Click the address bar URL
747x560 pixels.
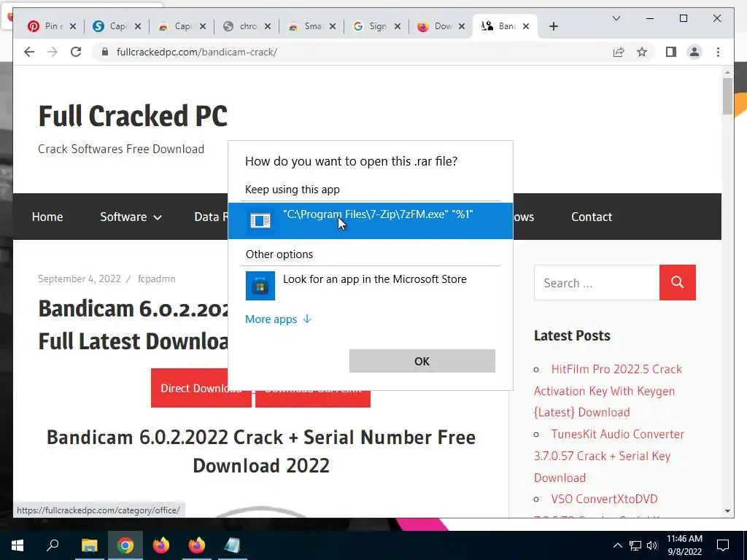197,52
